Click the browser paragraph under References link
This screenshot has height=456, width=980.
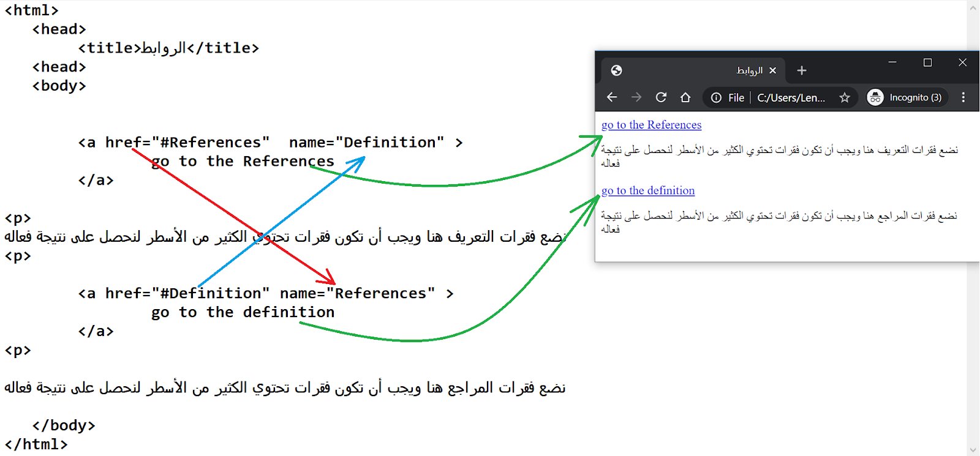(x=779, y=157)
